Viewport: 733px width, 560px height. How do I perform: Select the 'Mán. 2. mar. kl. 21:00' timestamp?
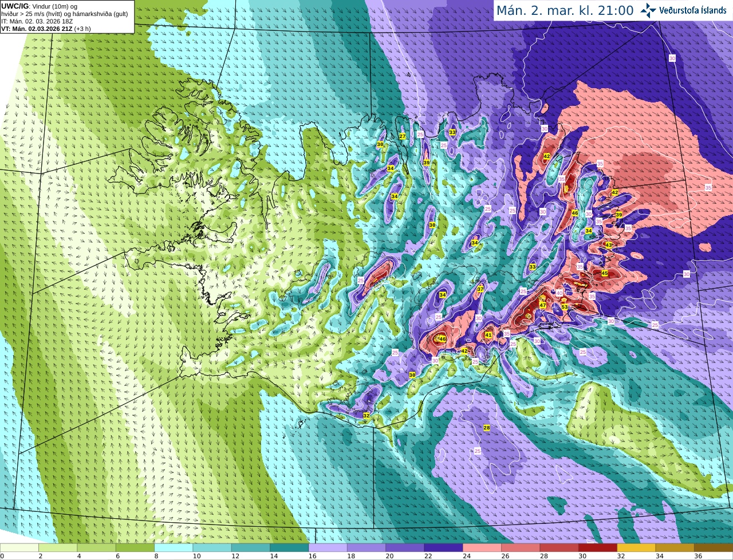pyautogui.click(x=565, y=10)
